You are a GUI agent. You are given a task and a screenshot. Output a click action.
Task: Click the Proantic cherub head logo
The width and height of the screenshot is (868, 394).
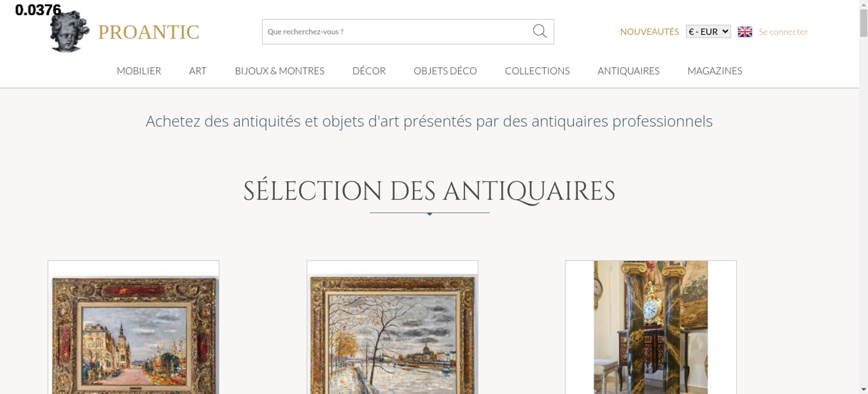69,31
